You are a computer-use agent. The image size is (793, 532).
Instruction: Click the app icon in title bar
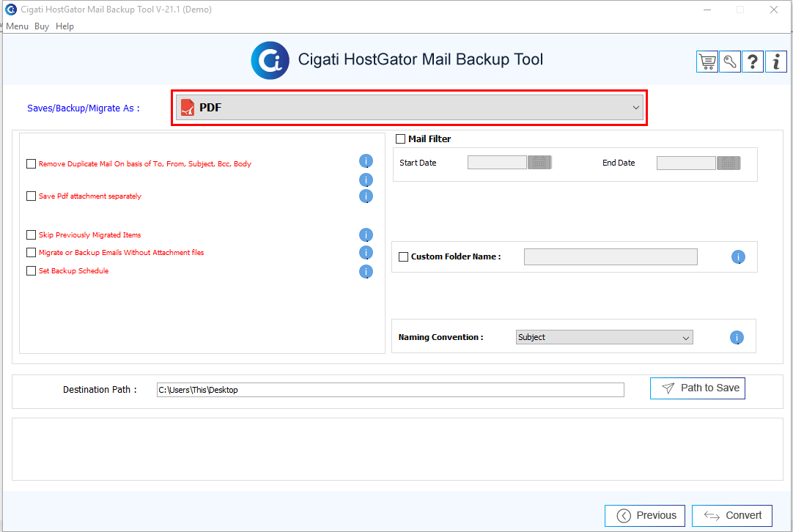pyautogui.click(x=10, y=9)
